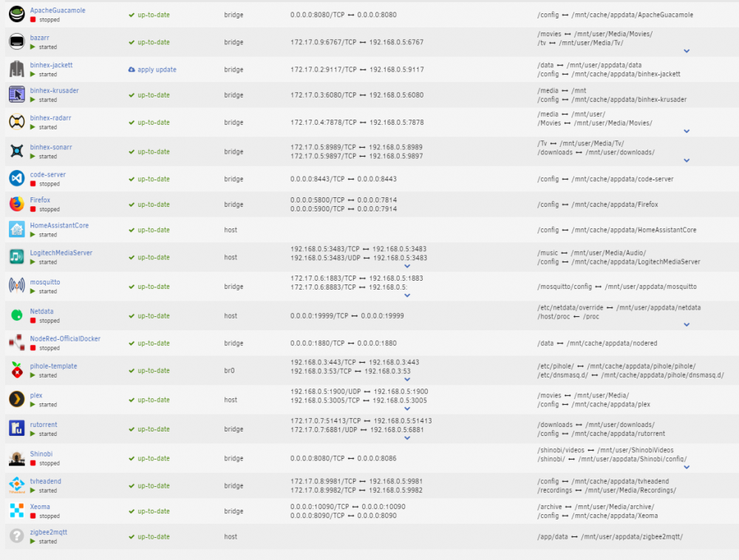Viewport: 739px width, 560px height.
Task: Click 0.0.0.0:19999/TCP port for Netdata
Action: click(319, 316)
